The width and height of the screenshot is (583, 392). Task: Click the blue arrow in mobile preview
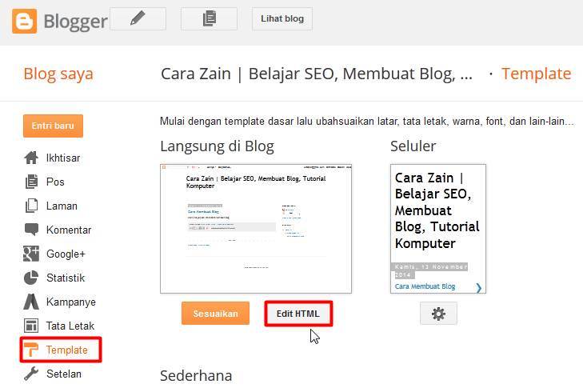[x=479, y=287]
